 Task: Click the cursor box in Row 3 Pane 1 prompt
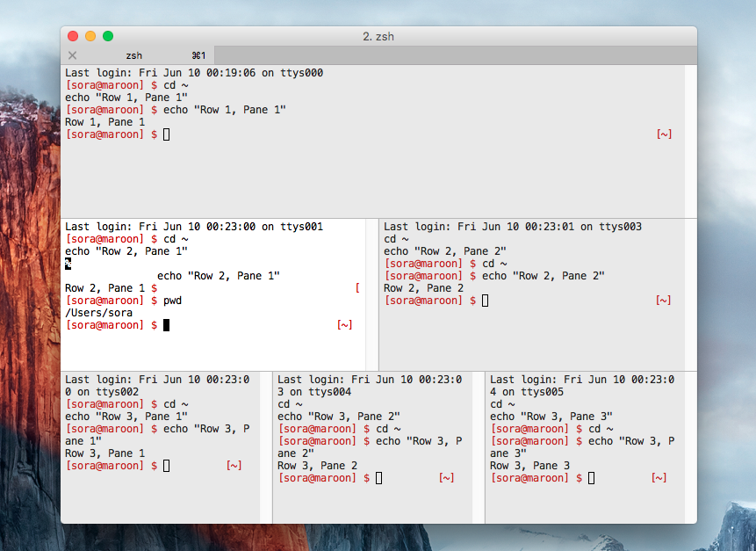[x=166, y=466]
